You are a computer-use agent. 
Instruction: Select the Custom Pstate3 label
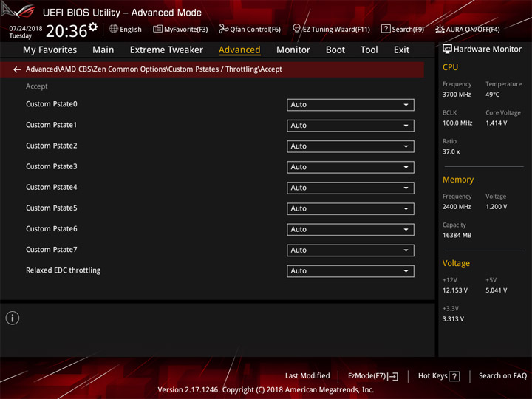coord(52,166)
